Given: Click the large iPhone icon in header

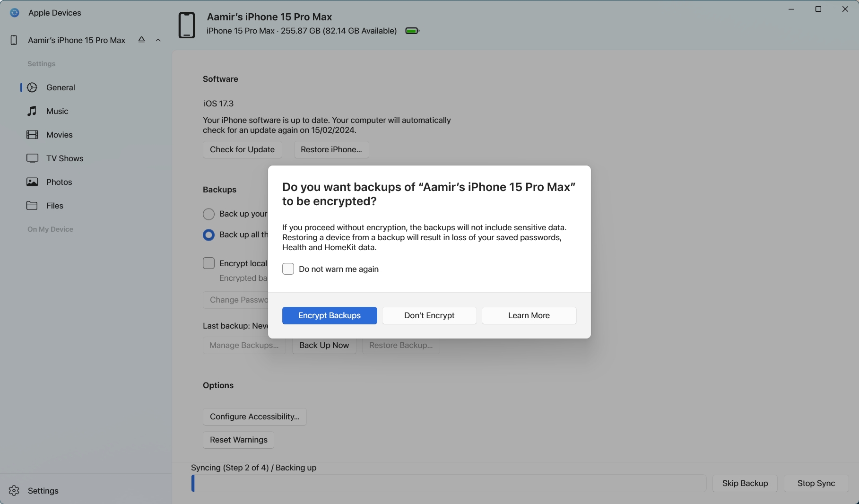Looking at the screenshot, I should coord(187,25).
